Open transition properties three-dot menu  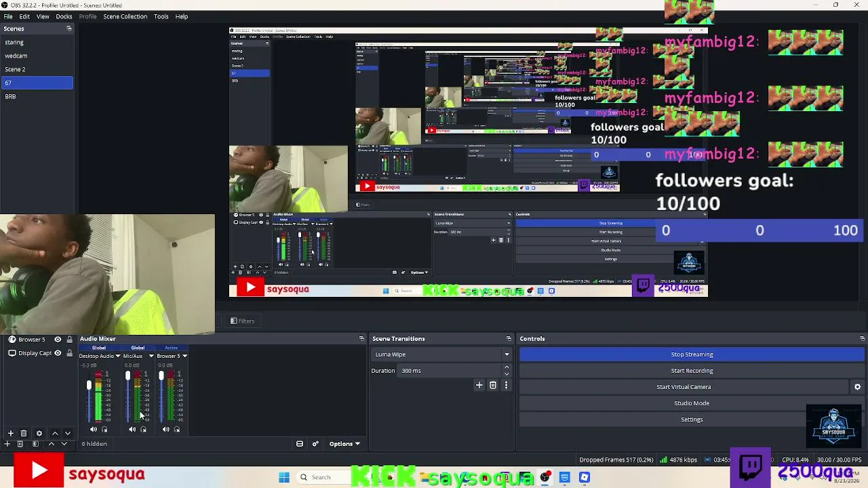pos(506,385)
